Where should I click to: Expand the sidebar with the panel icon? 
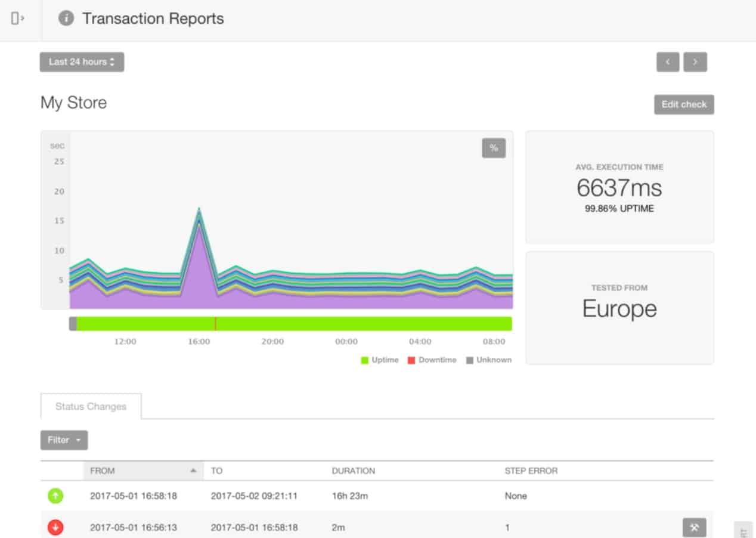[x=18, y=18]
